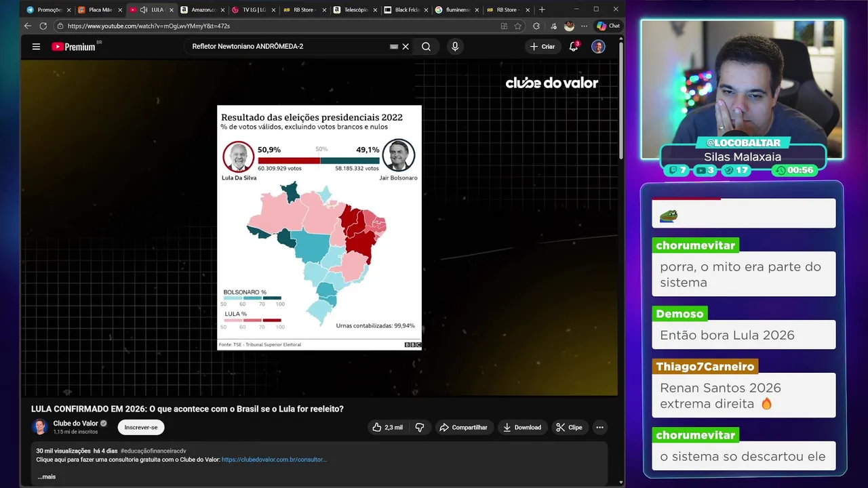The image size is (868, 488).
Task: Open the Copilot Chat button
Action: [x=608, y=26]
